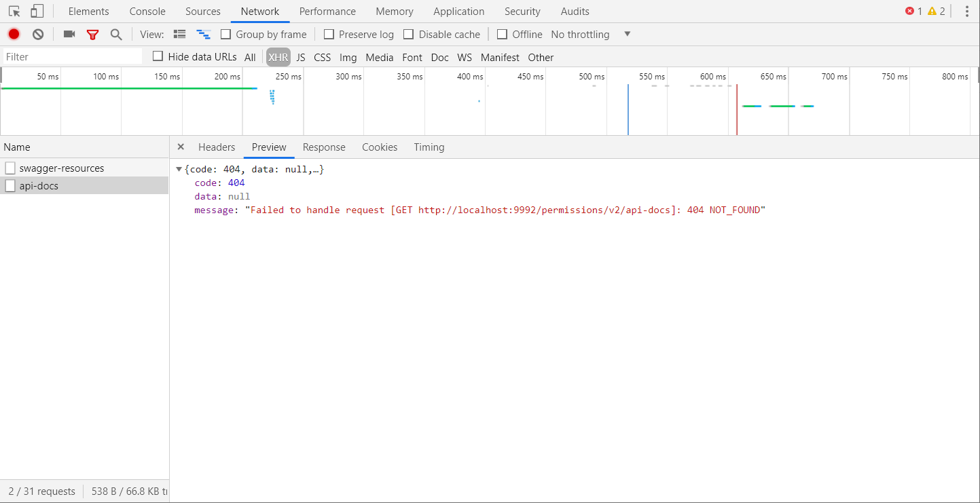Toggle the device toolbar icon
The width and height of the screenshot is (980, 503).
click(37, 12)
